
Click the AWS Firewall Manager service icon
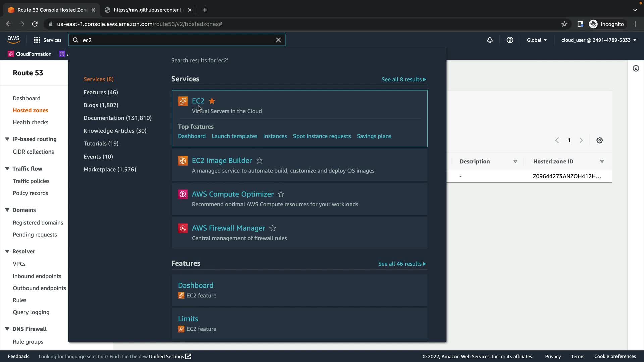183,228
